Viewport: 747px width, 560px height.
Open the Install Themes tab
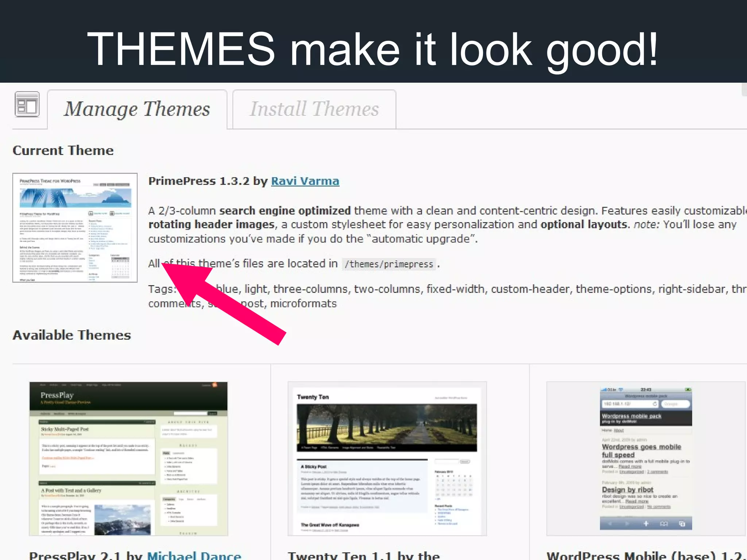(314, 109)
